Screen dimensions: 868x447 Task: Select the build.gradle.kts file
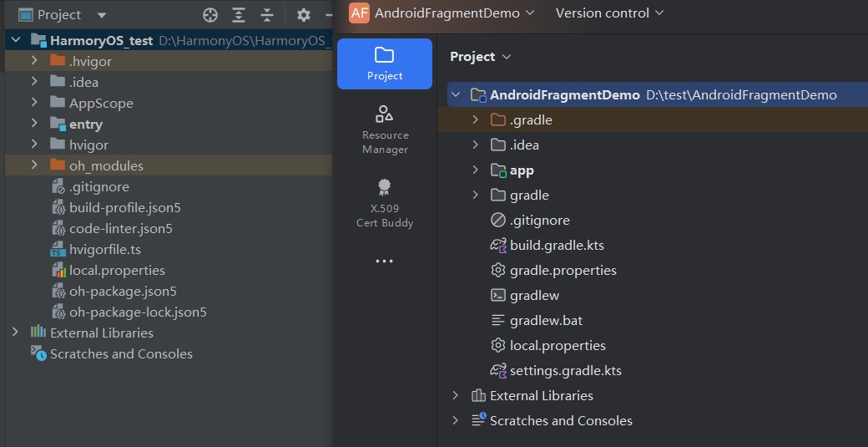557,246
